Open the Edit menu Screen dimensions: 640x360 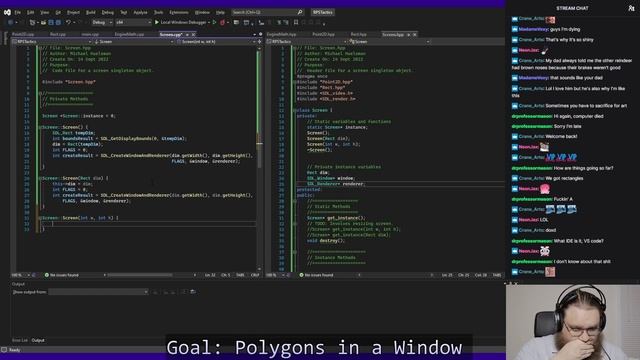coord(31,12)
